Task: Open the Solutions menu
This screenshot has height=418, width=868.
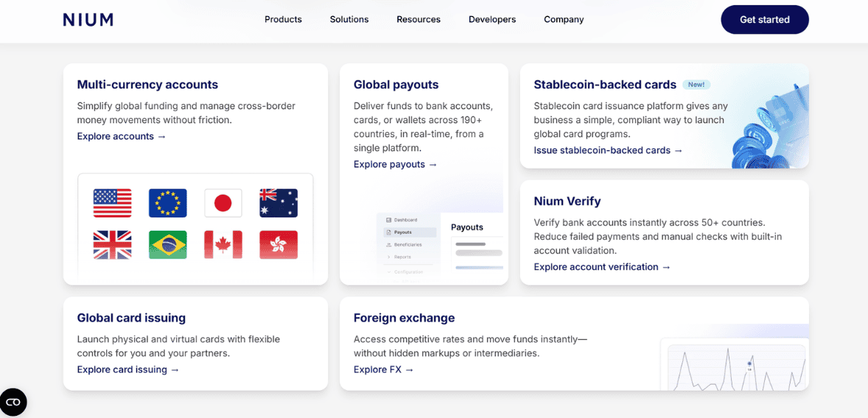Action: click(349, 19)
